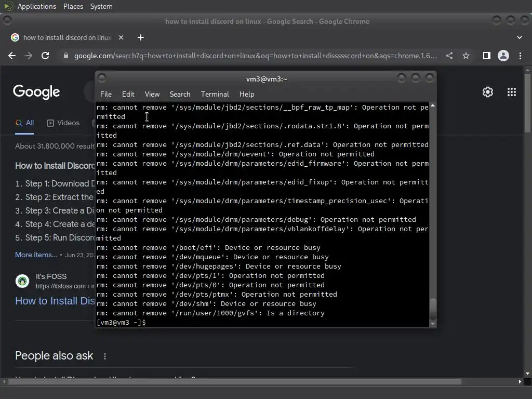Viewport: 532px width, 399px height.
Task: Open the Chrome profile avatar
Action: [x=503, y=56]
